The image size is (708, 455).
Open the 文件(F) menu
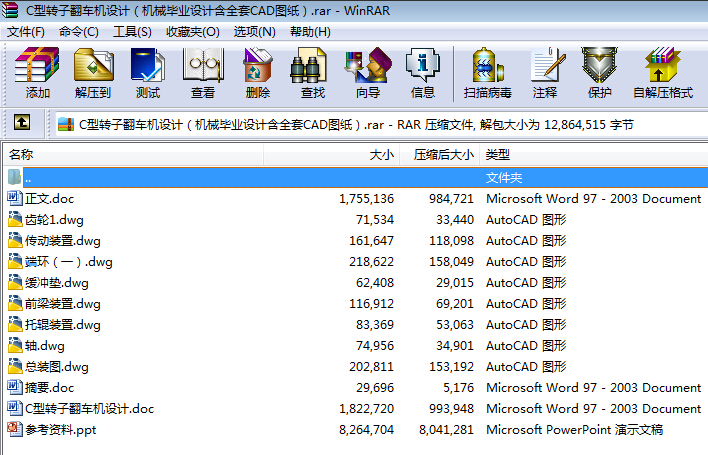pyautogui.click(x=25, y=32)
